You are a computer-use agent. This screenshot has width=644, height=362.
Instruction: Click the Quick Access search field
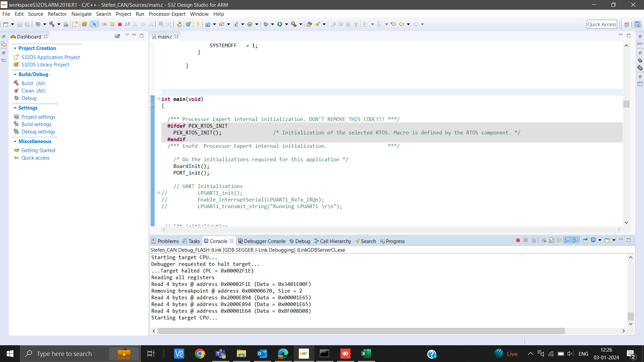[x=602, y=24]
